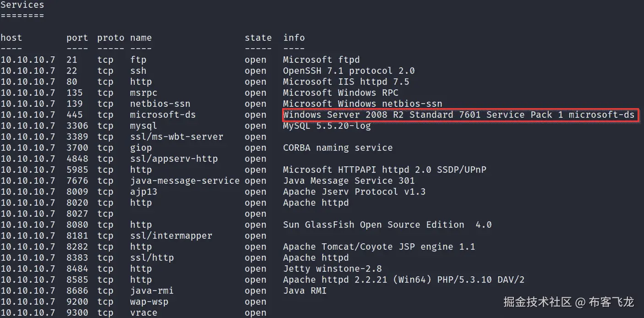The width and height of the screenshot is (644, 318).
Task: Click the "microsoft-ds" service name on port 445
Action: click(163, 115)
